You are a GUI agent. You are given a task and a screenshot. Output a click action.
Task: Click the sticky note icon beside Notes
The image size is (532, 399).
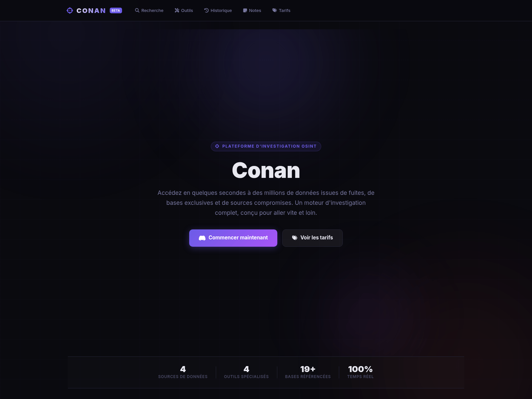[245, 11]
